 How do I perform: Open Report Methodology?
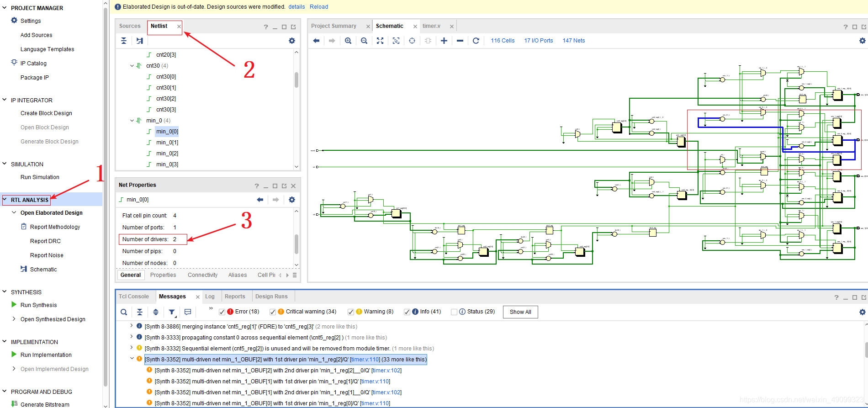55,227
